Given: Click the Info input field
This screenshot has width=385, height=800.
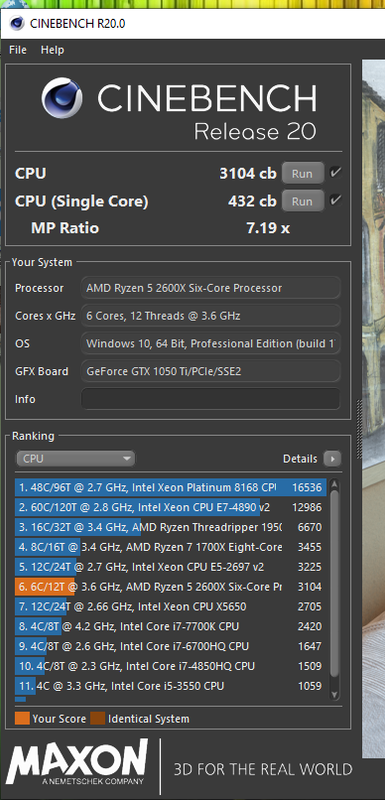Looking at the screenshot, I should [x=210, y=399].
